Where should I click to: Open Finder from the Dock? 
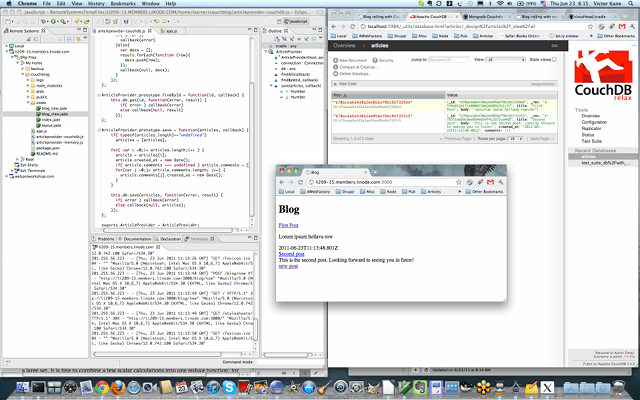tap(22, 387)
